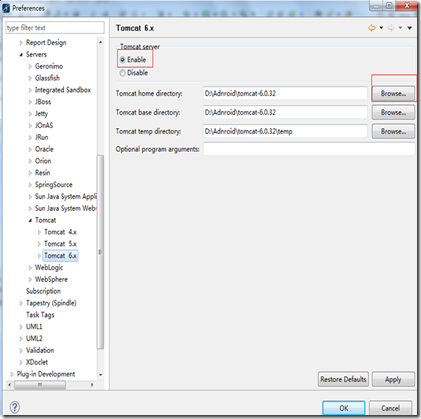Click the tree scroll down arrow
Screen dimensions: 421x419
100,375
